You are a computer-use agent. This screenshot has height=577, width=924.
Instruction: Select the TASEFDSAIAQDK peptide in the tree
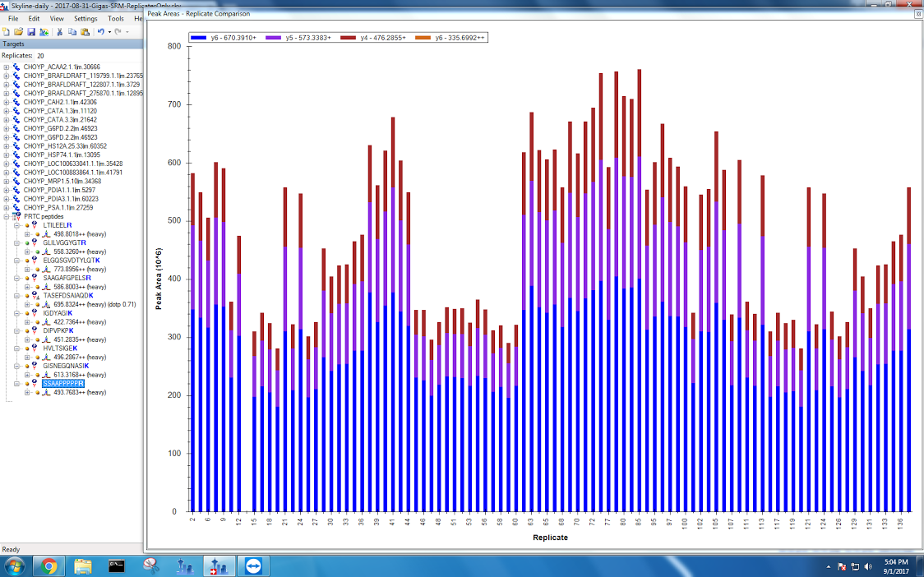pos(68,296)
